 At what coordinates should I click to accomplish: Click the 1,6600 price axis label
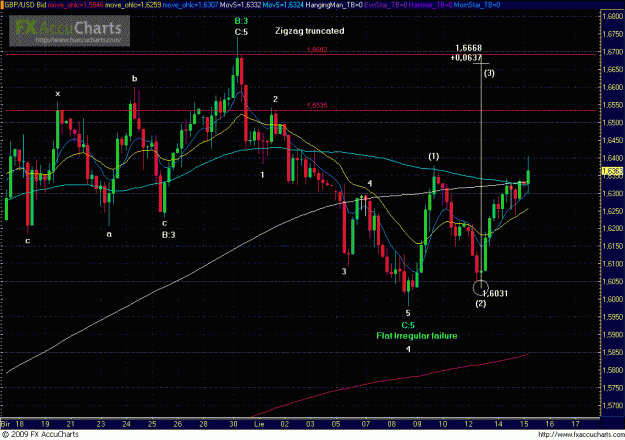click(613, 87)
